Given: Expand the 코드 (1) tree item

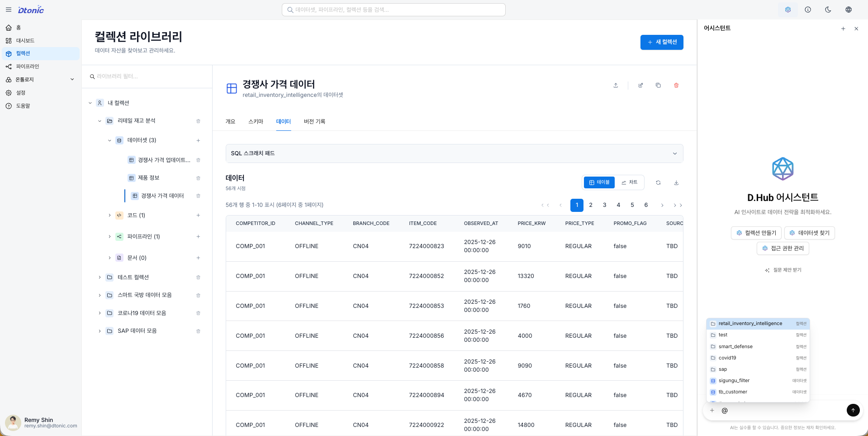Looking at the screenshot, I should click(109, 215).
